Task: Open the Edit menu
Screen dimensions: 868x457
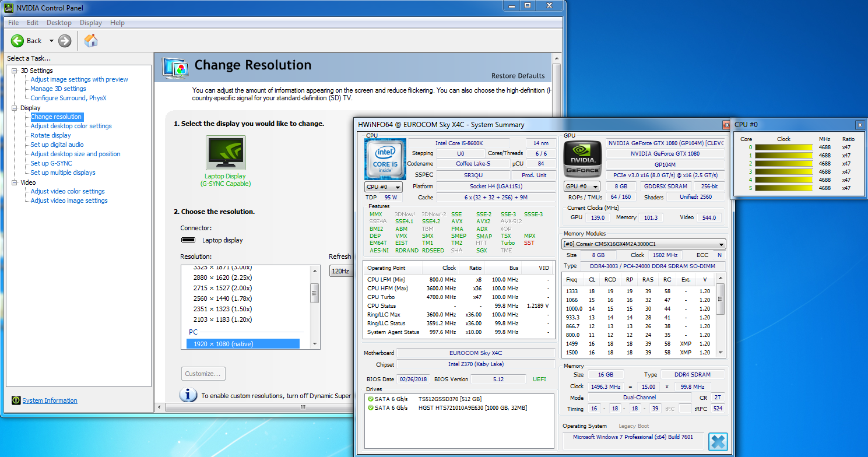Action: pos(33,23)
